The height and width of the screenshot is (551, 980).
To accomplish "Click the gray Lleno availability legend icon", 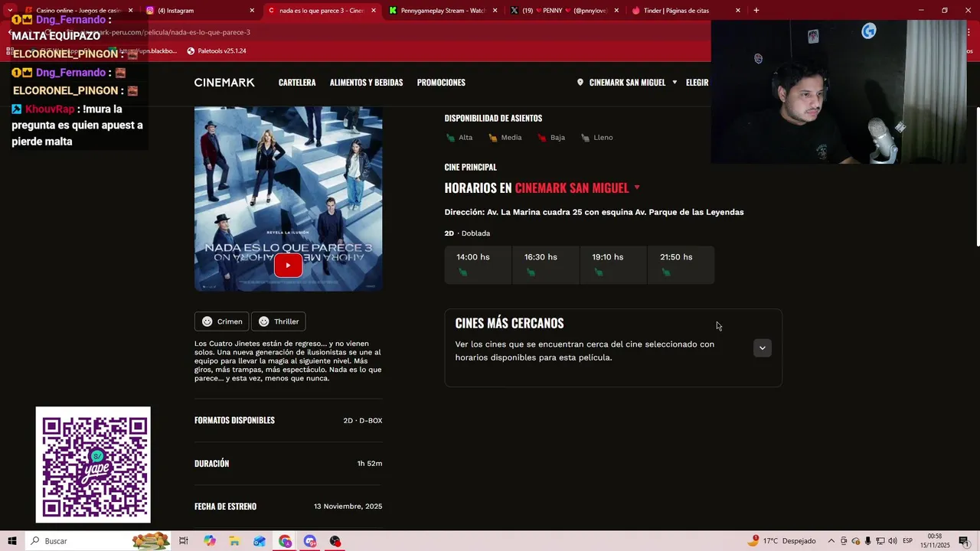I will click(x=585, y=138).
